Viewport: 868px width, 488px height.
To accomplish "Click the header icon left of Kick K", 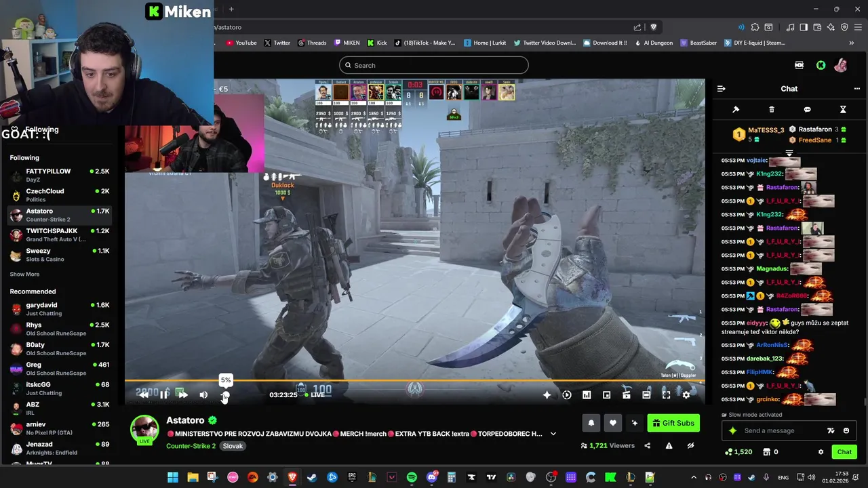I will point(799,65).
